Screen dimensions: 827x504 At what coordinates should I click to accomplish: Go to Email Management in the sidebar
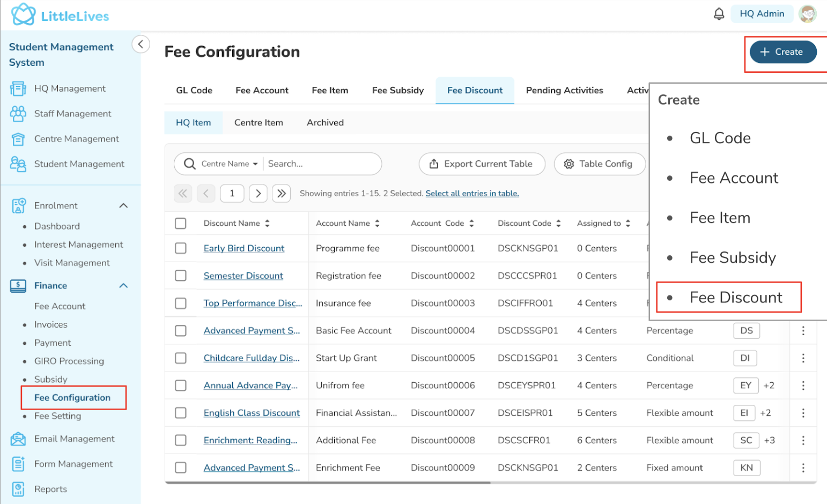pos(74,439)
